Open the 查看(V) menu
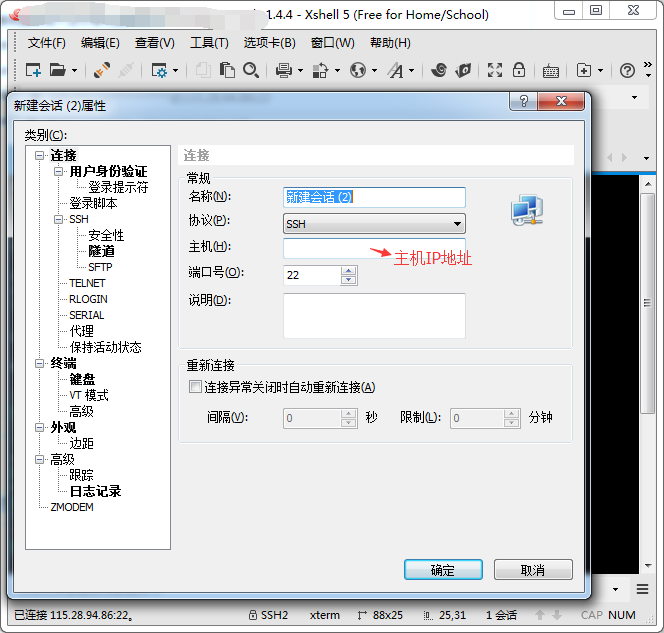Image resolution: width=664 pixels, height=633 pixels. click(154, 43)
